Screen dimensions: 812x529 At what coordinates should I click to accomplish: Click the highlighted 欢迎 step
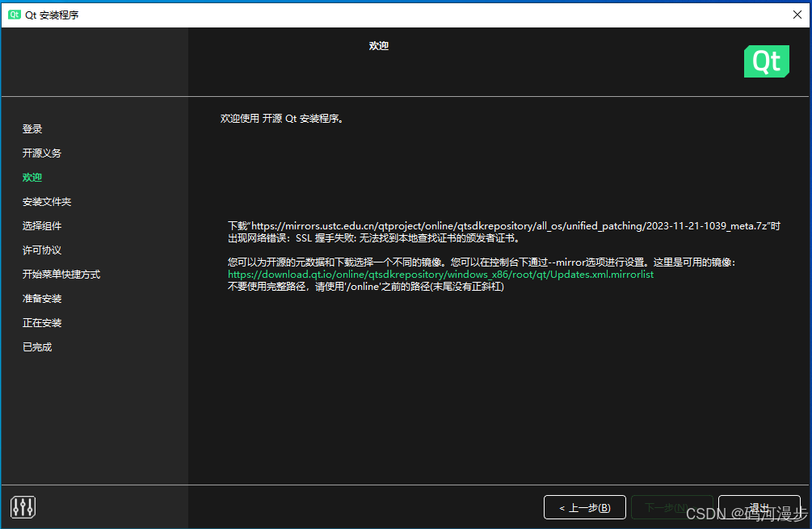[32, 177]
